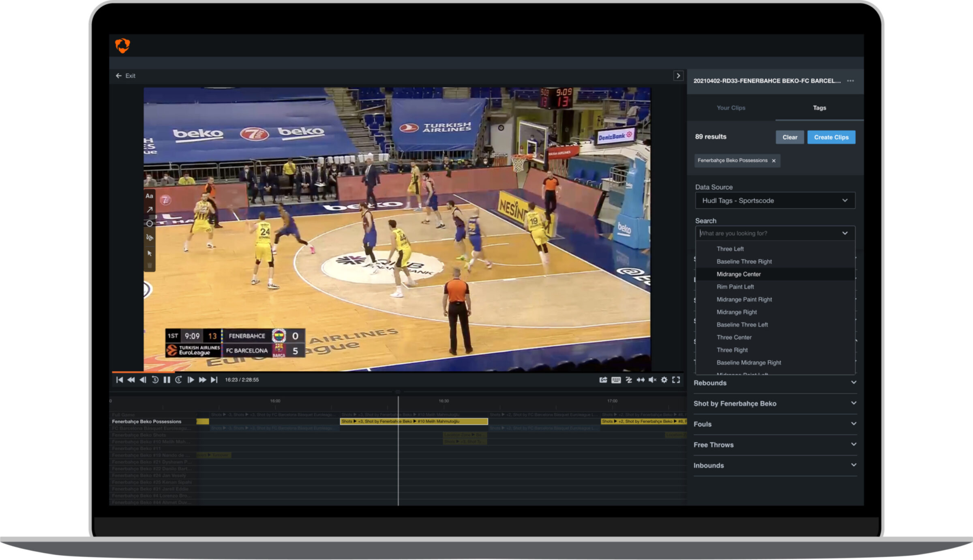The width and height of the screenshot is (973, 560).
Task: Select Three Center option
Action: point(775,337)
